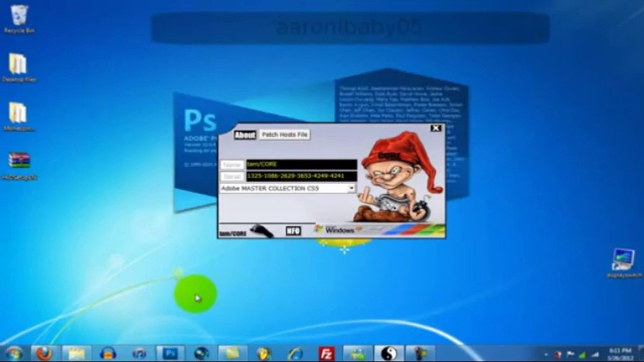Click the serial number field
Image resolution: width=644 pixels, height=362 pixels.
point(301,176)
